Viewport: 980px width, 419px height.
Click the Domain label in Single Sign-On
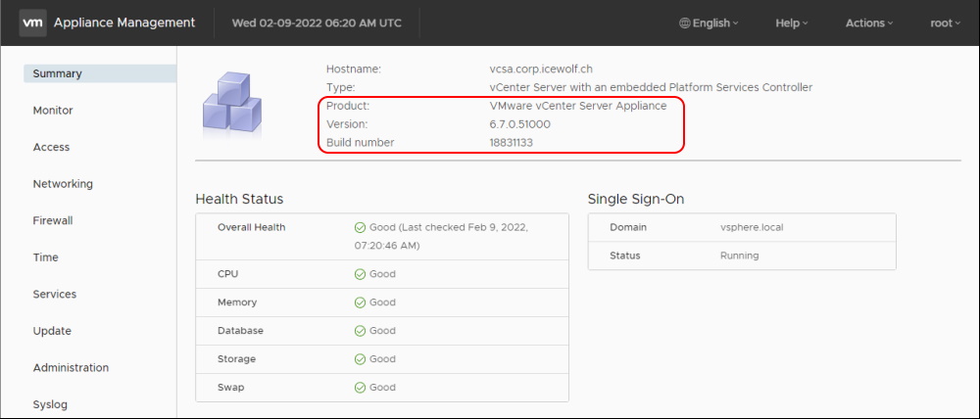628,227
